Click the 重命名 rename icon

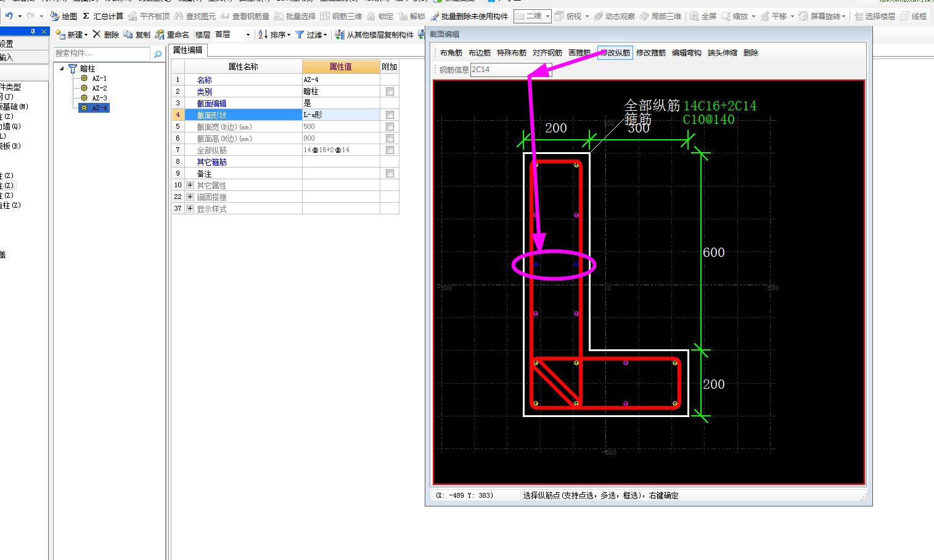160,34
